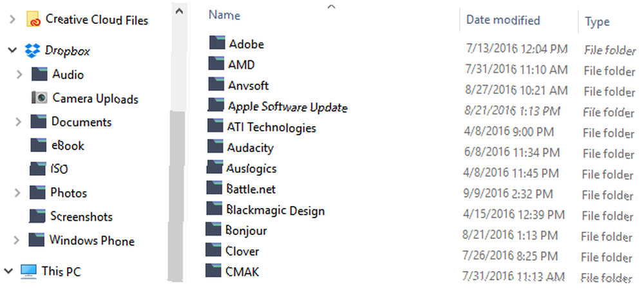Click the eBook folder icon
Viewport: 644px width, 291px height.
pos(38,145)
